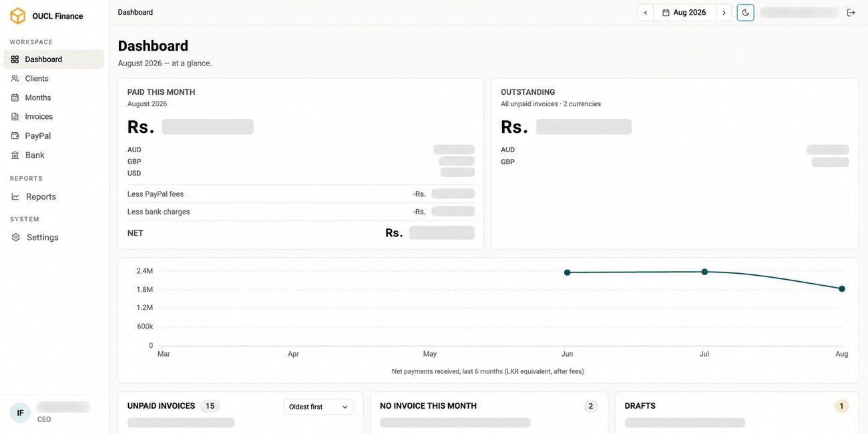Image resolution: width=868 pixels, height=434 pixels.
Task: Click the OUCL Finance cube logo
Action: (18, 16)
